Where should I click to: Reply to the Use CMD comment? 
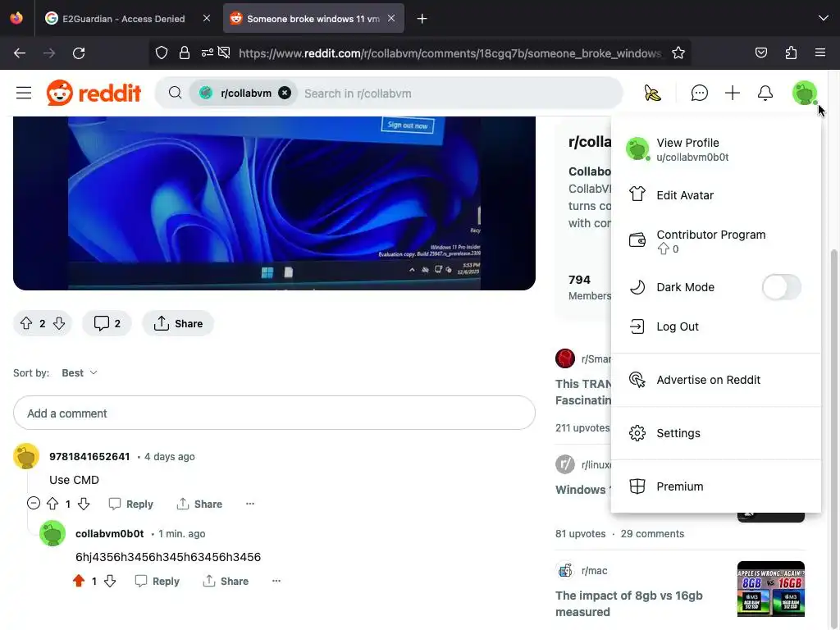(x=130, y=504)
